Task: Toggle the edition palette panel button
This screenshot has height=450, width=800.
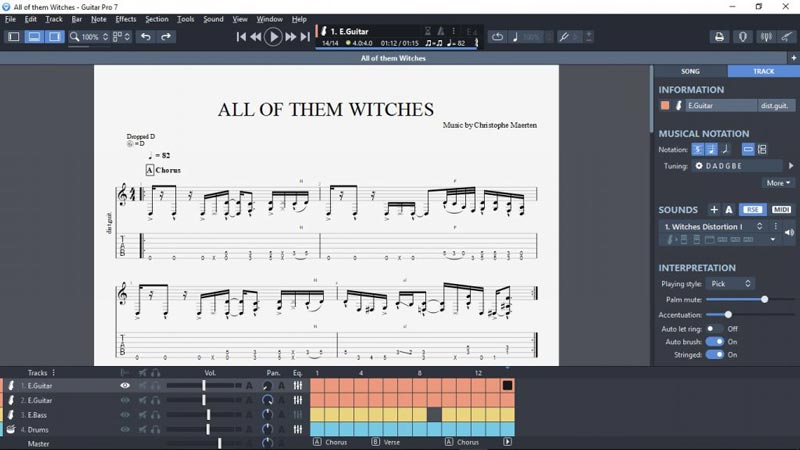Action: point(14,37)
